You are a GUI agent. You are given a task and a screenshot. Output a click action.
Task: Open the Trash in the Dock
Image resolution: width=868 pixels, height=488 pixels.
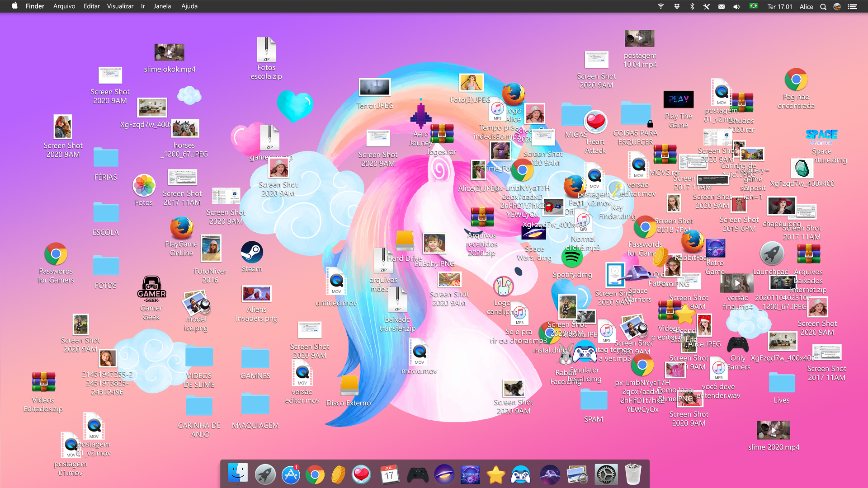tap(633, 474)
